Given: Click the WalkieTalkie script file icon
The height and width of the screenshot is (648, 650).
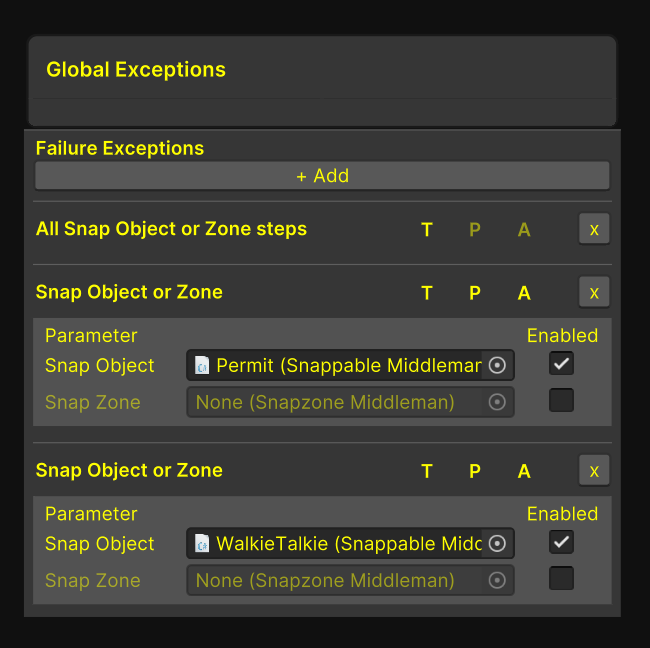Looking at the screenshot, I should (203, 544).
